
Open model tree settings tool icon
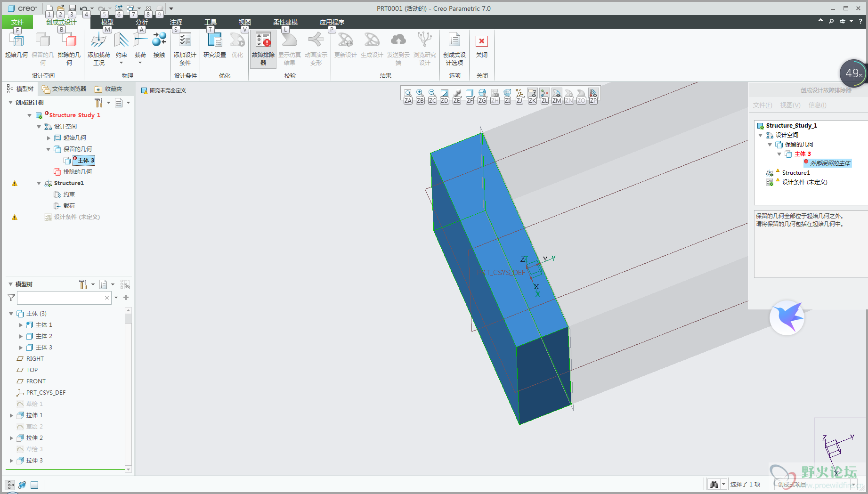coord(83,284)
